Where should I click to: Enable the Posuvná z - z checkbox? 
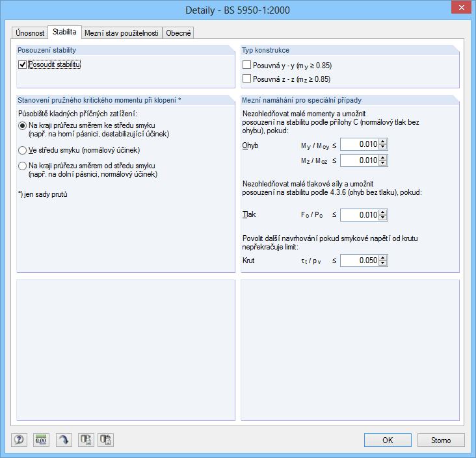pyautogui.click(x=247, y=79)
